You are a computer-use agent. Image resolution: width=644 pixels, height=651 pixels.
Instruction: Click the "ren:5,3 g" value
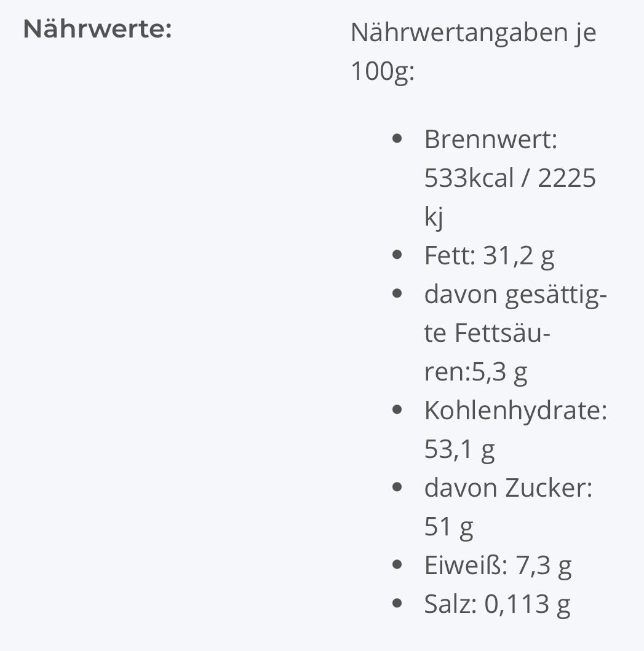coord(475,372)
